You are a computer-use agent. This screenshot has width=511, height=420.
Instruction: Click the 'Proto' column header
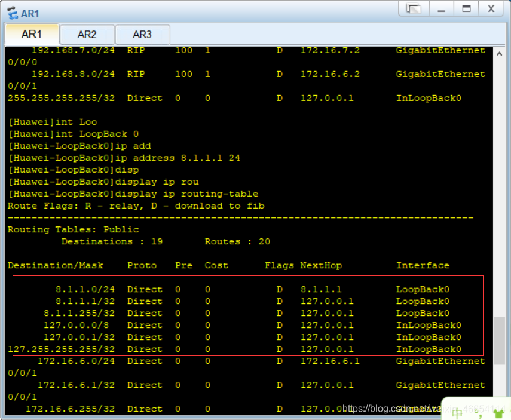[142, 265]
